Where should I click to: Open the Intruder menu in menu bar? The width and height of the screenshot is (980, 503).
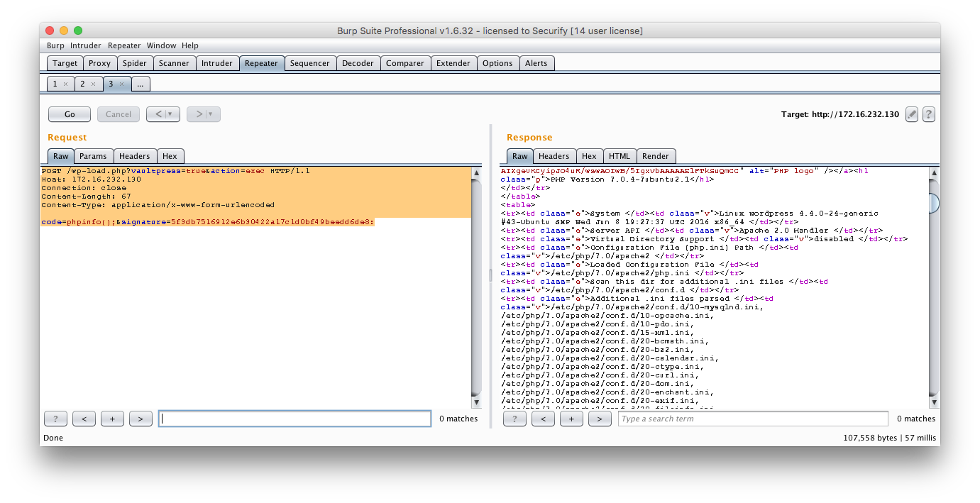[x=86, y=45]
